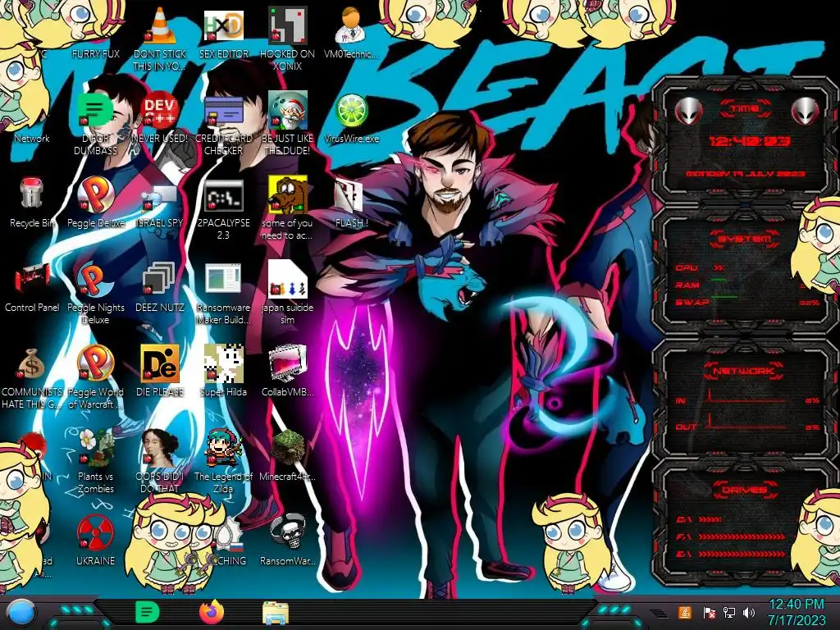The height and width of the screenshot is (630, 840).
Task: Click the left alien head in Time gadget
Action: (688, 111)
